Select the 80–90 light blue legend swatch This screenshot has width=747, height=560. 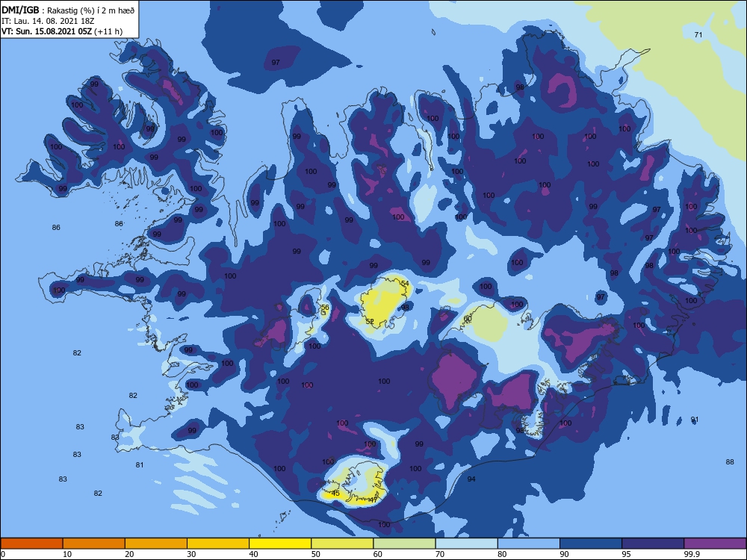529,544
